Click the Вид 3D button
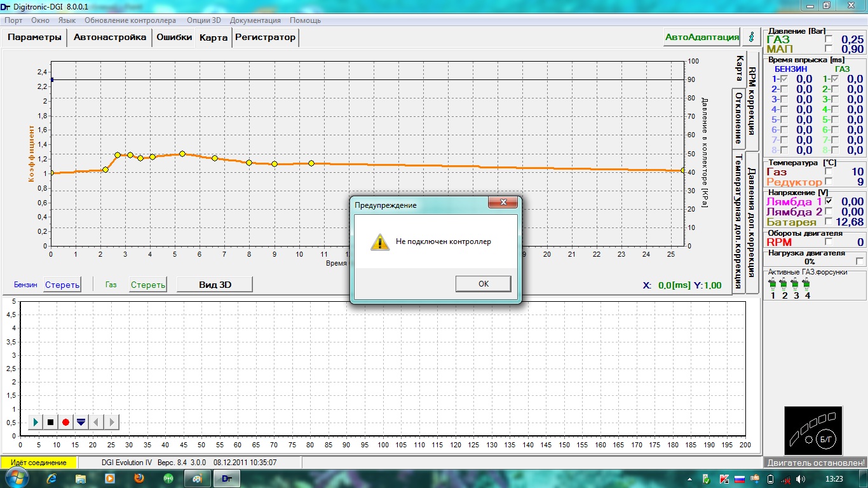868x488 pixels. point(215,285)
